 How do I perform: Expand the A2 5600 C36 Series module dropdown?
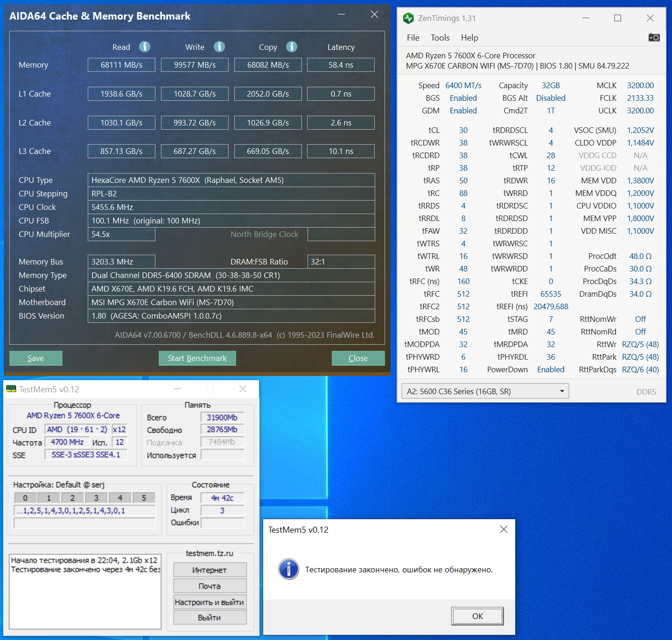point(485,391)
